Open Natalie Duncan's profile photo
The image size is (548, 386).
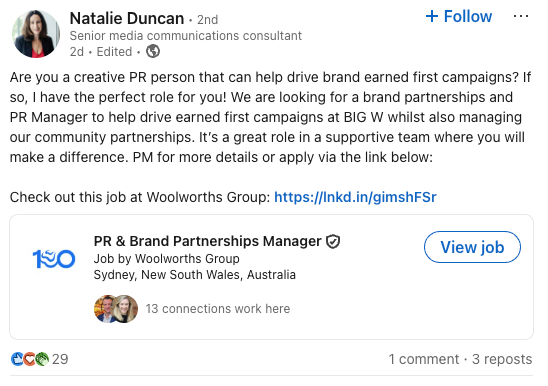pos(36,34)
